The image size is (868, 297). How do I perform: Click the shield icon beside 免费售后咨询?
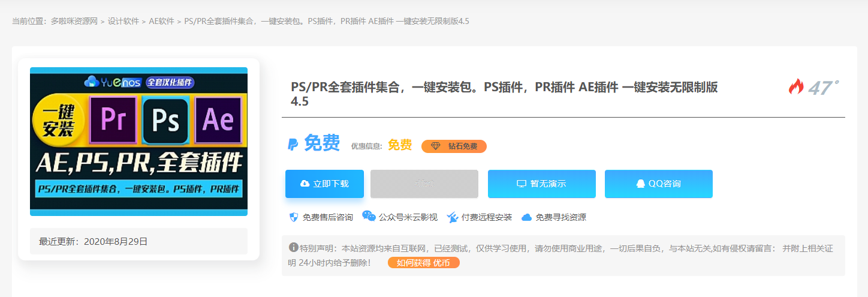[294, 217]
